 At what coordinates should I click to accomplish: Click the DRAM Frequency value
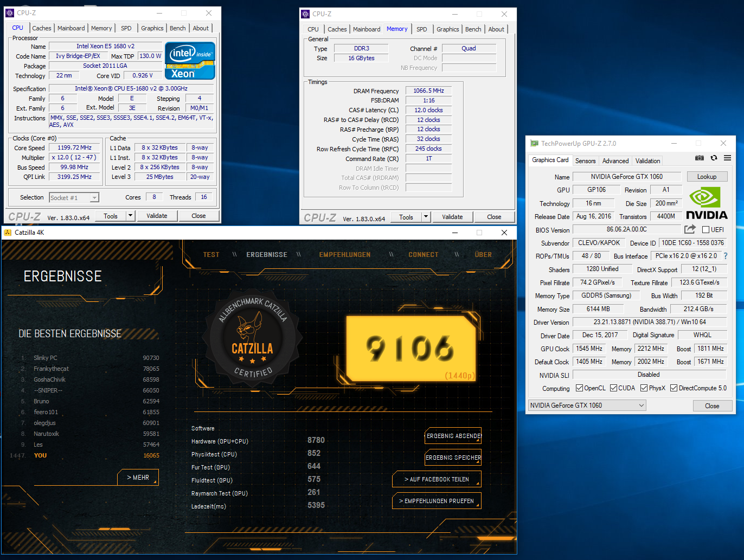click(x=429, y=91)
